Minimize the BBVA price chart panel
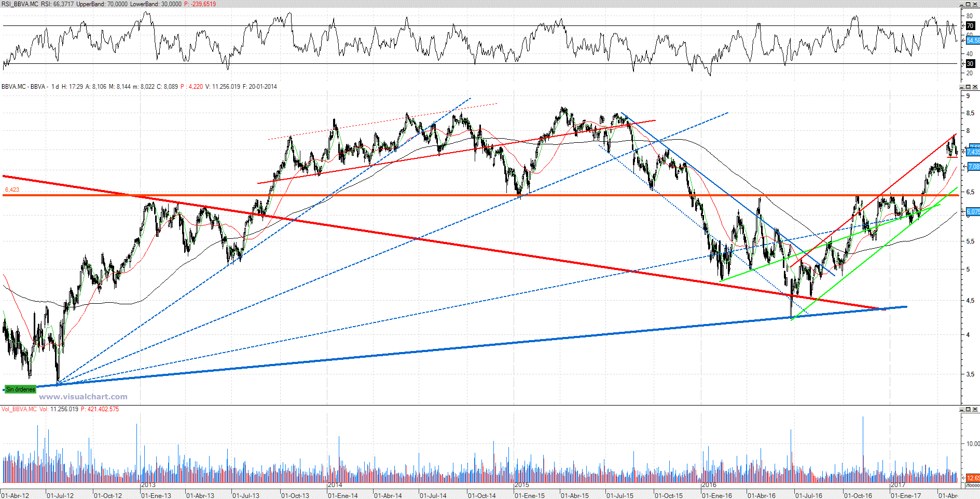Screen dimensions: 980x499 click(x=962, y=87)
